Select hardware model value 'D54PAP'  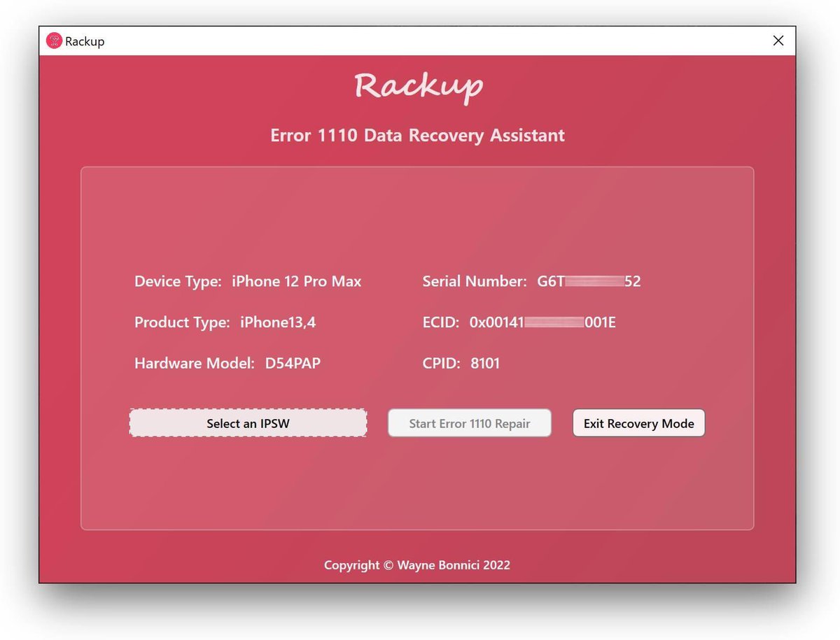293,363
